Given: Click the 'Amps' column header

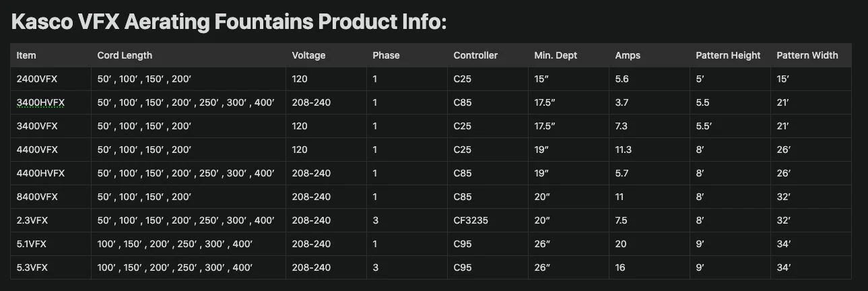Looking at the screenshot, I should point(628,55).
